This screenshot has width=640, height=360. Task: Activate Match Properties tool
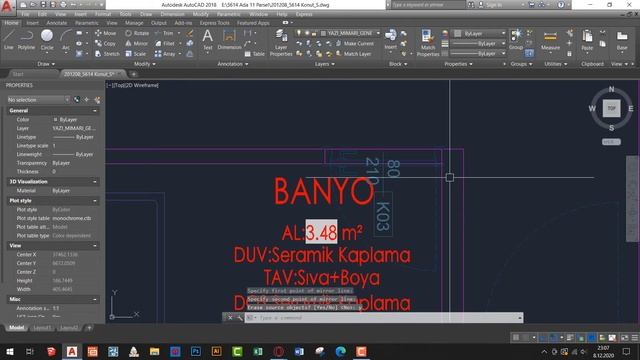coord(428,43)
